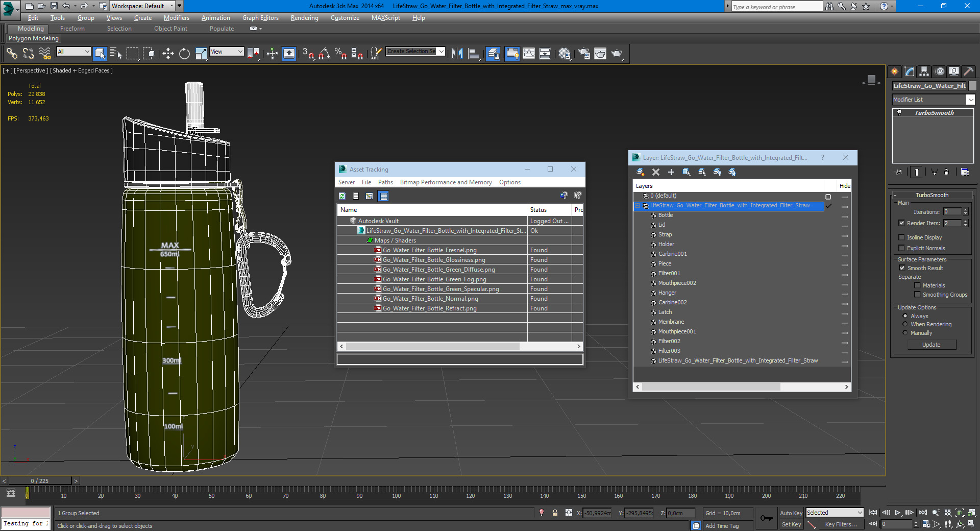
Task: Switch to the Freeform ribbon tab
Action: 72,29
